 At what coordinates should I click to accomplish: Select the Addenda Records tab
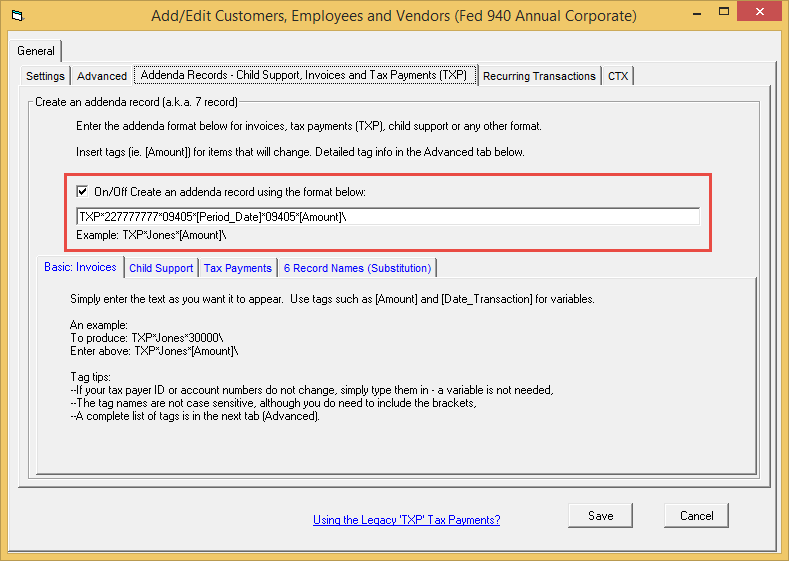(304, 75)
